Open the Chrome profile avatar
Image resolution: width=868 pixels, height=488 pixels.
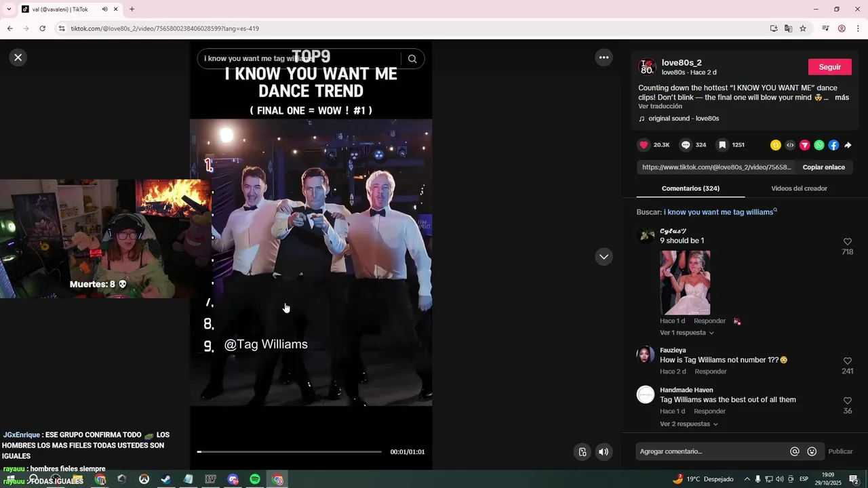(x=842, y=28)
